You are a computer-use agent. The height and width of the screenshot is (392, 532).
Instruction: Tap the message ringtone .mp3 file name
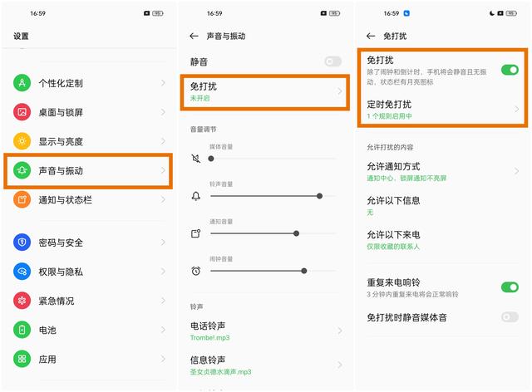(220, 372)
